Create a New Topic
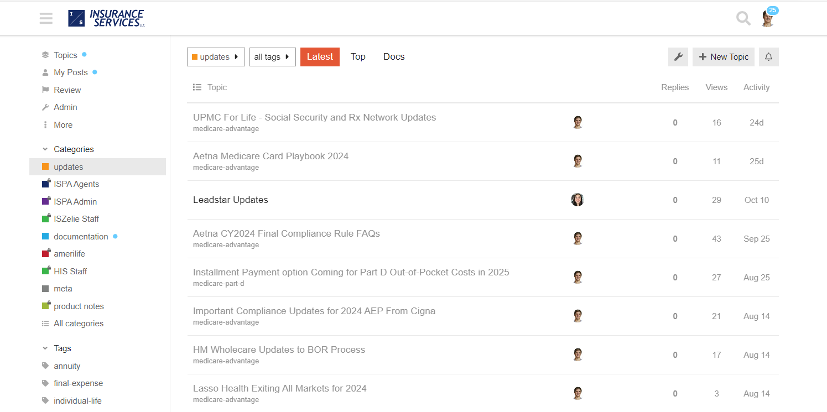 coord(724,57)
